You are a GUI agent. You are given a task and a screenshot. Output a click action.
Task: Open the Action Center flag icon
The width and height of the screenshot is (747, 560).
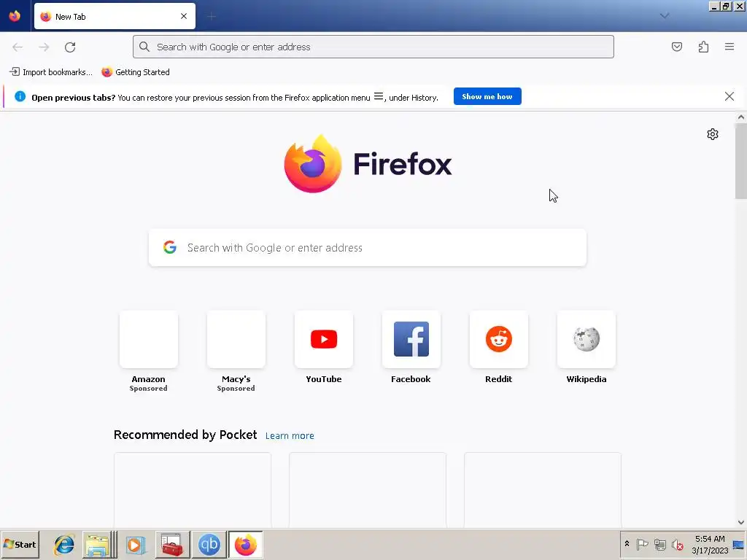pos(642,544)
